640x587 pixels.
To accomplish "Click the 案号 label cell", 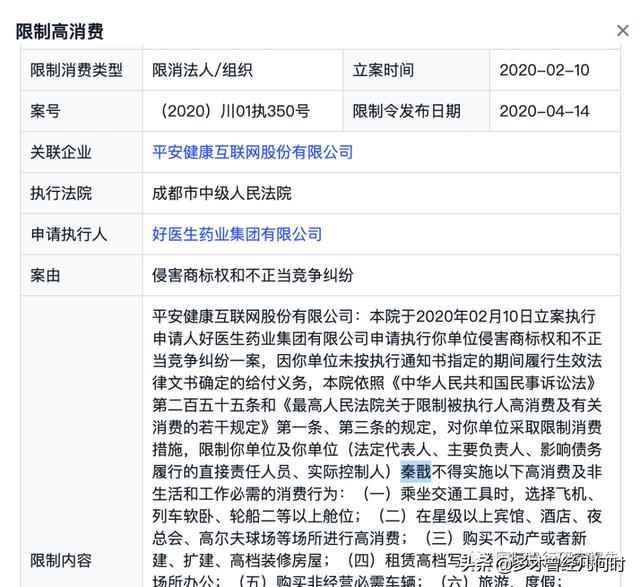I will tap(82, 111).
